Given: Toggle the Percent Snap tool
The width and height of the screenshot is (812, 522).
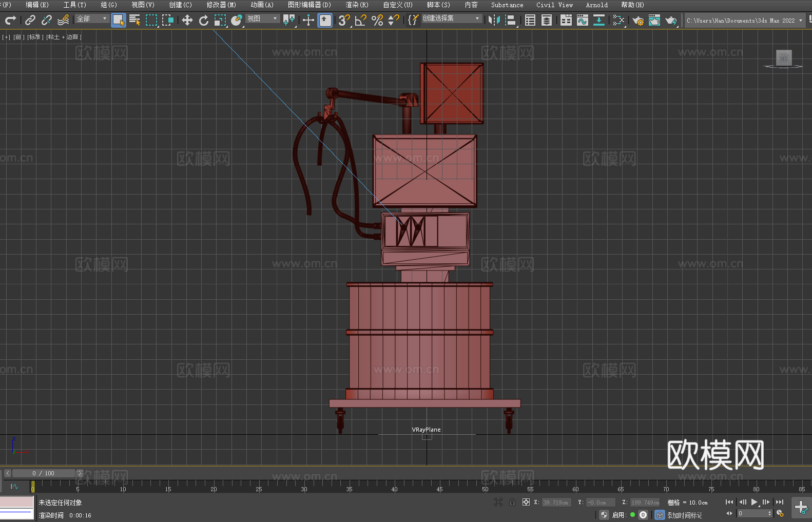Looking at the screenshot, I should point(377,20).
